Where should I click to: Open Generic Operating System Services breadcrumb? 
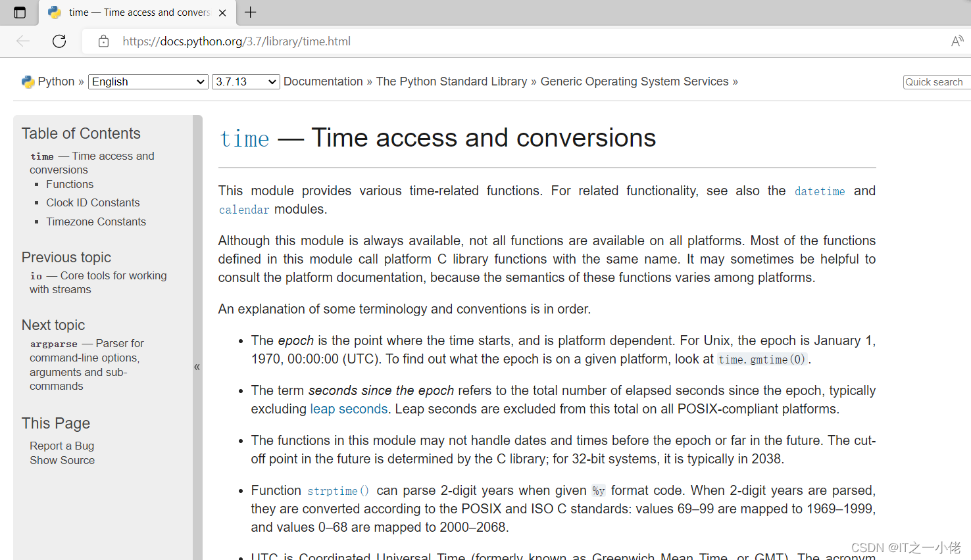click(634, 82)
